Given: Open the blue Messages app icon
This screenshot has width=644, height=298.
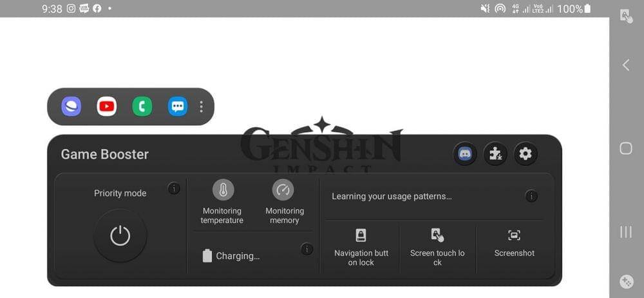Looking at the screenshot, I should 178,106.
